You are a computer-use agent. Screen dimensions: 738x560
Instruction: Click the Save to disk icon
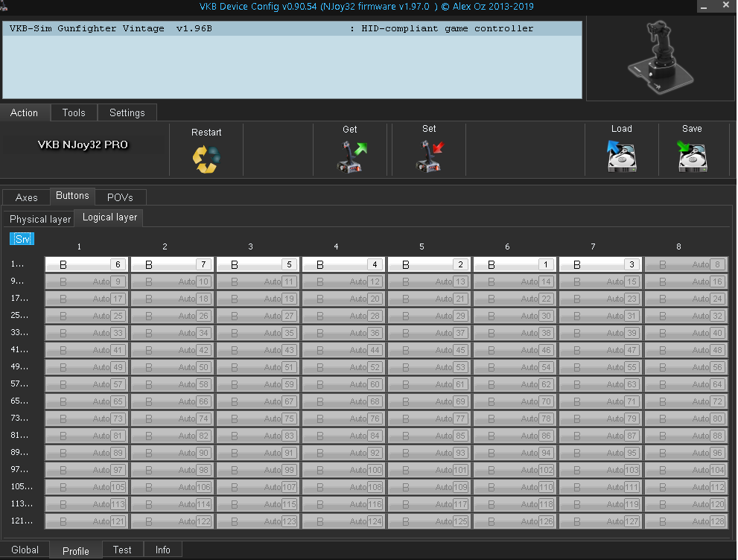pyautogui.click(x=692, y=157)
